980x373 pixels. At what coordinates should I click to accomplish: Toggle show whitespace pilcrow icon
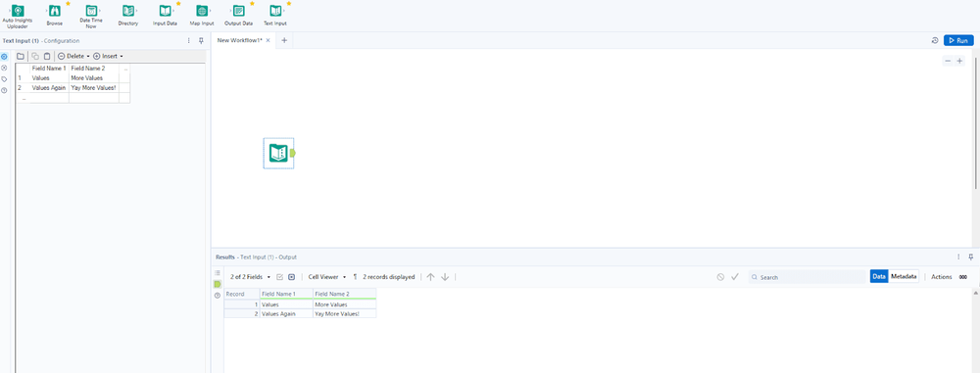click(355, 277)
